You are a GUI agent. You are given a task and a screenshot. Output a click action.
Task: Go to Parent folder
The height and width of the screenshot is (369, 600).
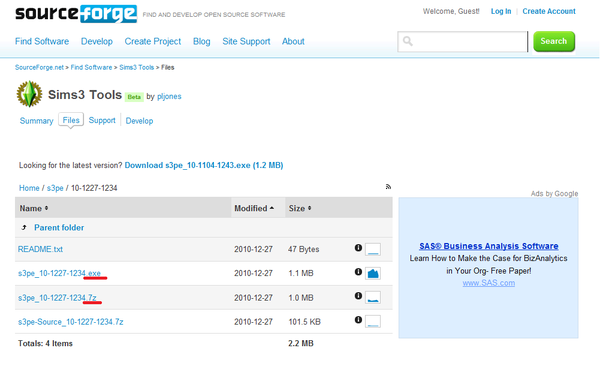click(x=59, y=228)
